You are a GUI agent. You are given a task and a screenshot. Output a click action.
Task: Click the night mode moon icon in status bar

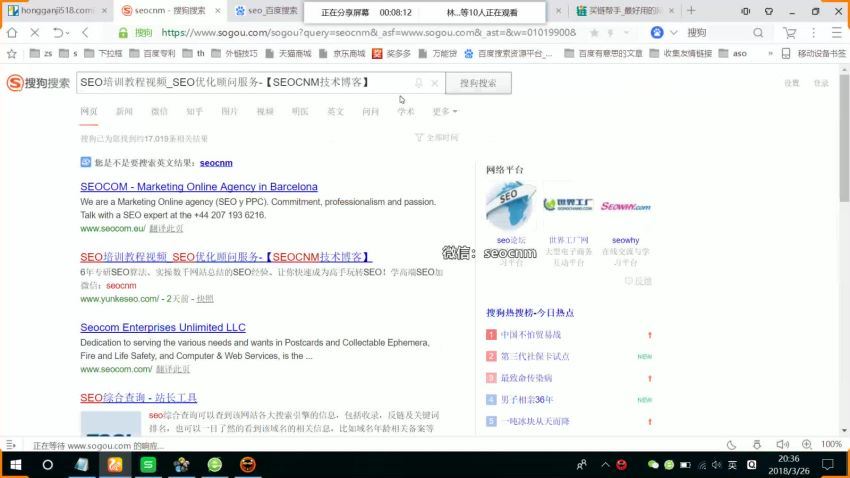(731, 445)
